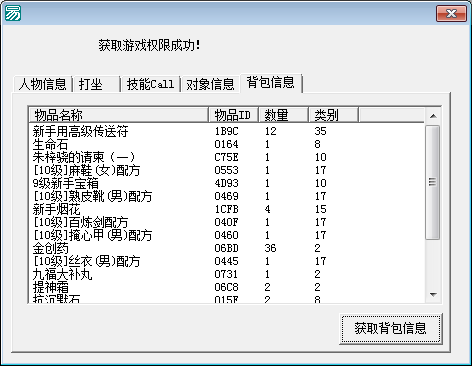Click quantity 12 in the first row
This screenshot has height=366, width=472.
(271, 131)
